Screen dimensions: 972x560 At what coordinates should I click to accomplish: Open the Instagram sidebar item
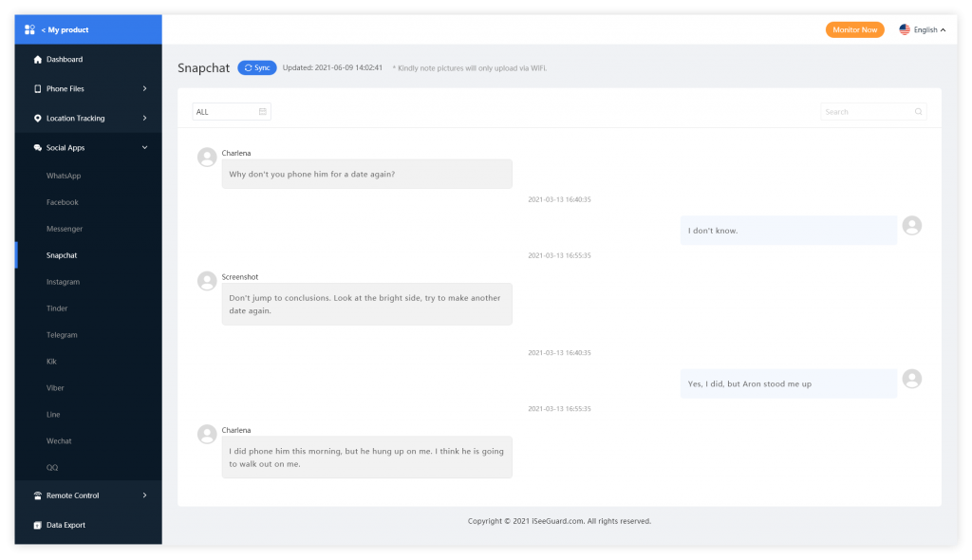(63, 282)
